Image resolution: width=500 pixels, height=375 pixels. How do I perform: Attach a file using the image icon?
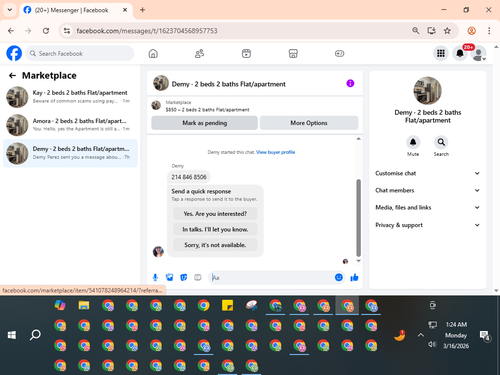tap(169, 277)
